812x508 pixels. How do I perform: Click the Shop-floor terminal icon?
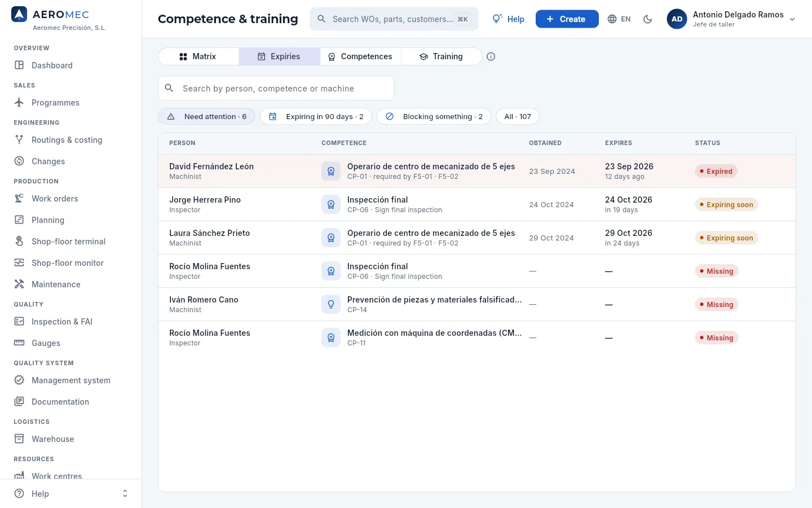pyautogui.click(x=19, y=241)
